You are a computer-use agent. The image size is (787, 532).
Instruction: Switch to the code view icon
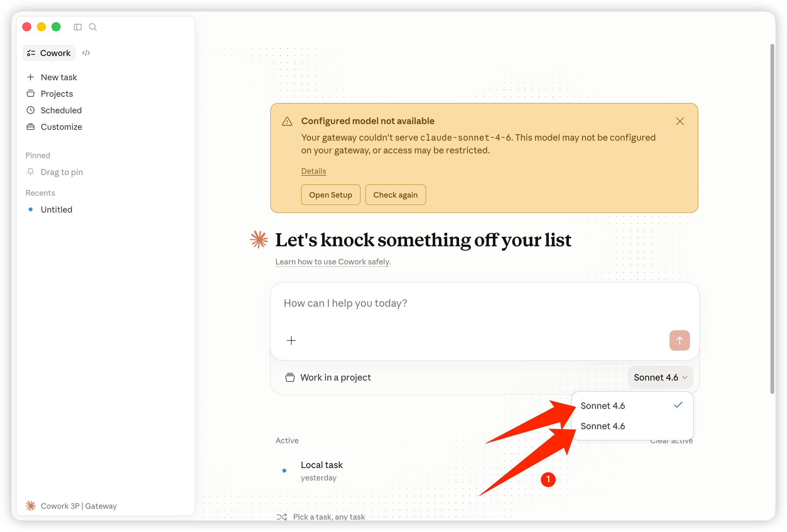click(86, 53)
